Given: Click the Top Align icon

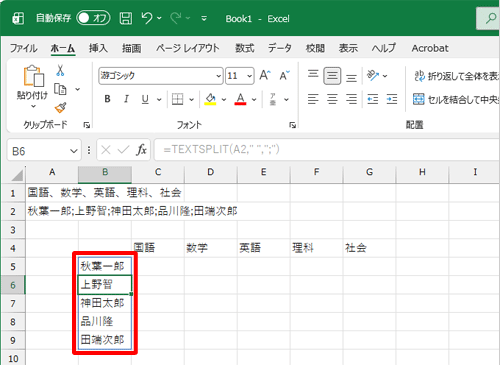Looking at the screenshot, I should click(x=313, y=75).
